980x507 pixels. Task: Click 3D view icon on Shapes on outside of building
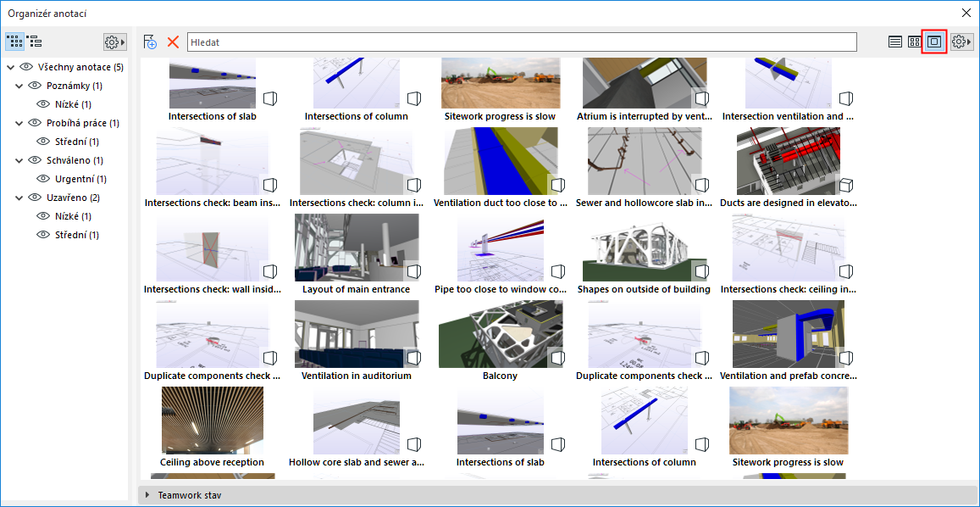click(702, 271)
